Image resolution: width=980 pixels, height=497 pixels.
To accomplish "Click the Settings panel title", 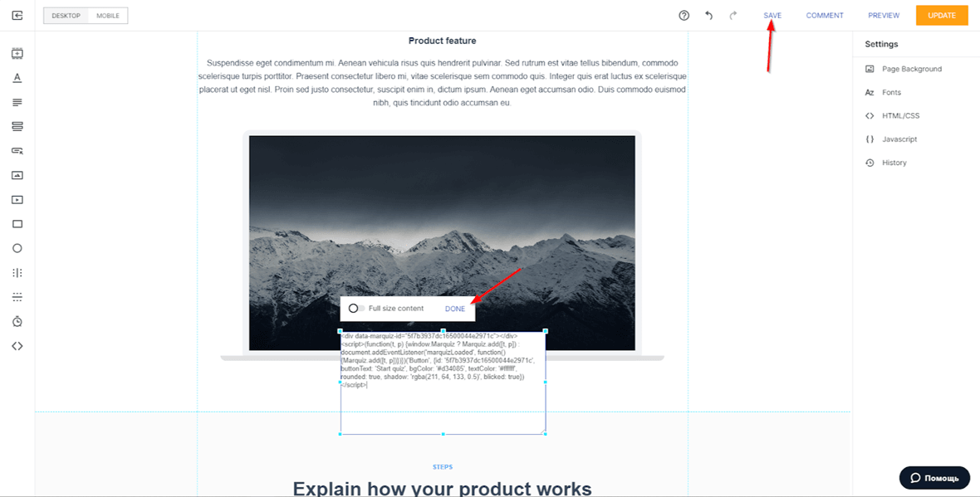I will pyautogui.click(x=881, y=44).
